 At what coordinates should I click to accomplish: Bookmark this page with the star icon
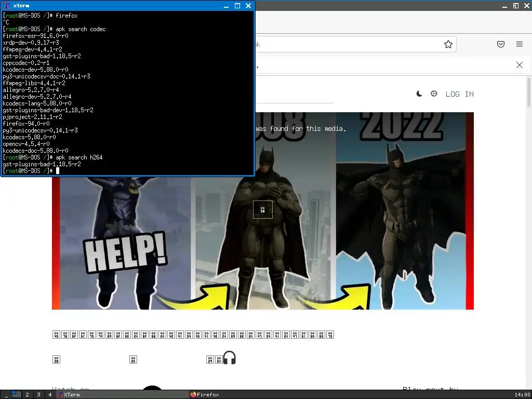(448, 45)
